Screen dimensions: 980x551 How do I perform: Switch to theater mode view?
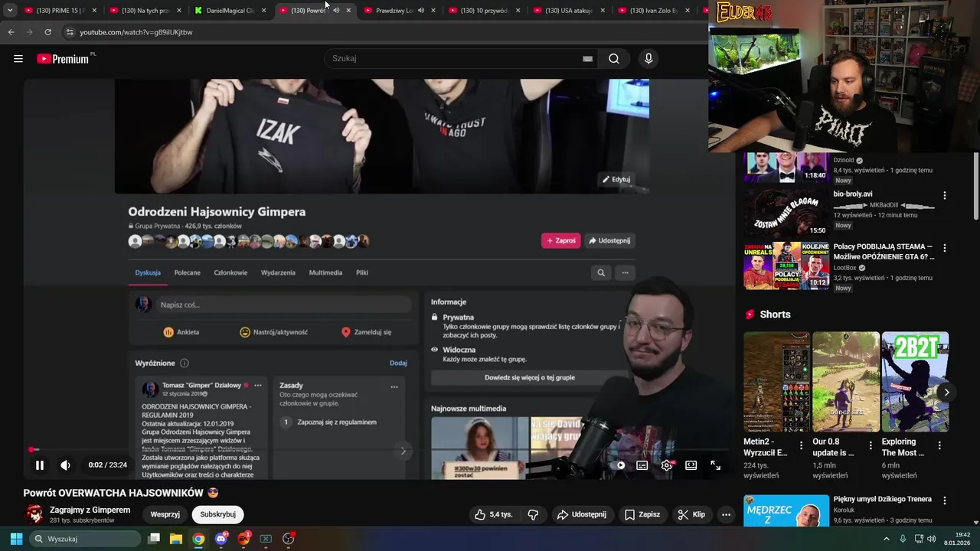click(691, 465)
